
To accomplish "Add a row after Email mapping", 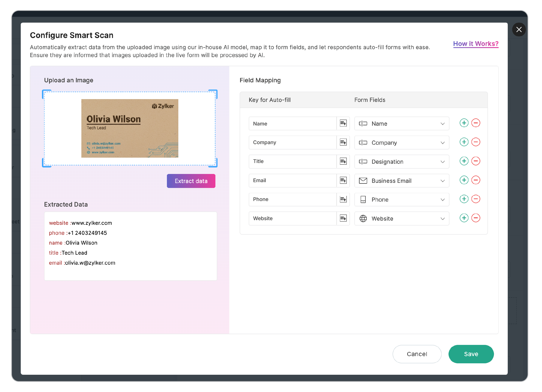I will 464,180.
